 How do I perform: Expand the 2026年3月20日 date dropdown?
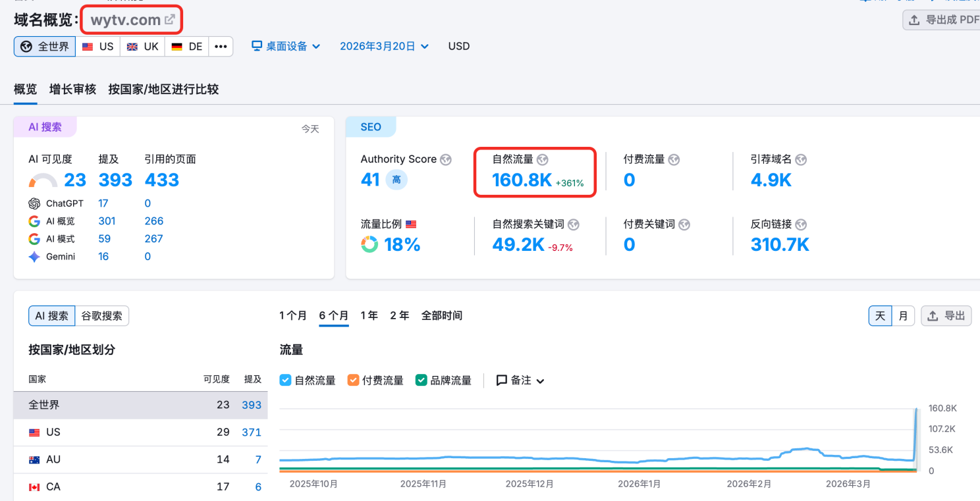point(384,46)
